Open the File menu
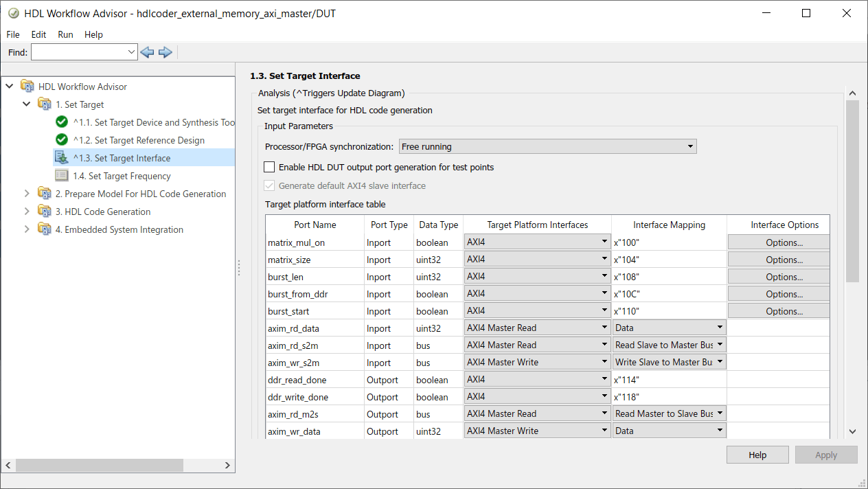Screen dimensions: 868x489 12,34
